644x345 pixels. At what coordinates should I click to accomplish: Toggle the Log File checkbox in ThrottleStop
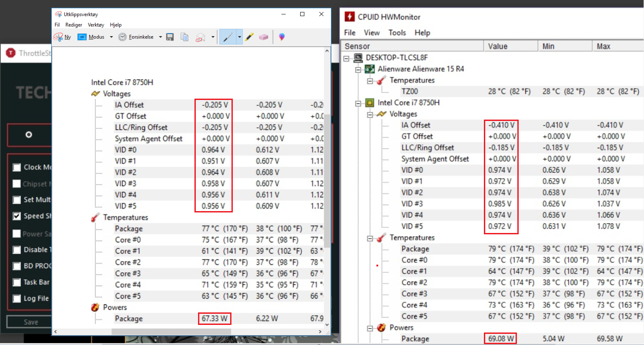17,299
